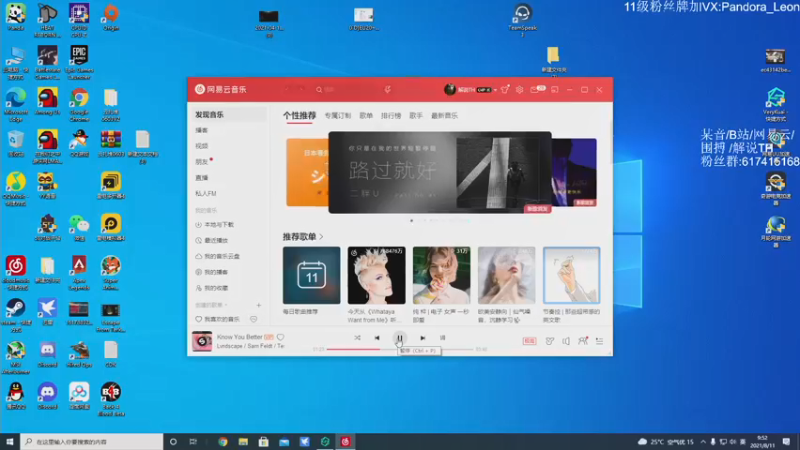Open 本地与下载 in the sidebar

click(x=215, y=224)
